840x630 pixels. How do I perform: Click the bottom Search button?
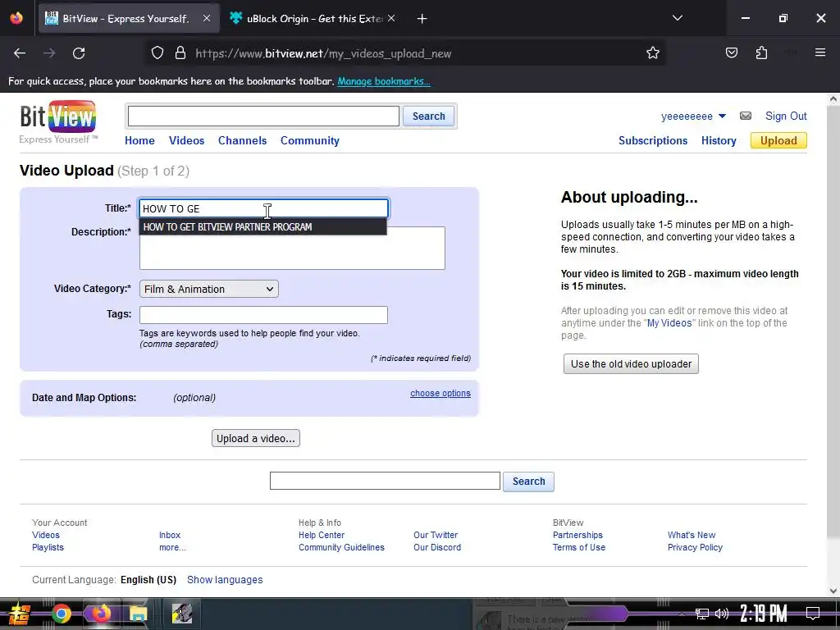(528, 481)
